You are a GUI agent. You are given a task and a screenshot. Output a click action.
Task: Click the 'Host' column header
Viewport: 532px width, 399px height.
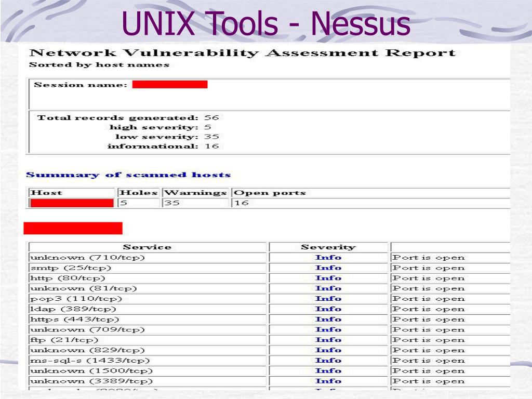point(72,193)
